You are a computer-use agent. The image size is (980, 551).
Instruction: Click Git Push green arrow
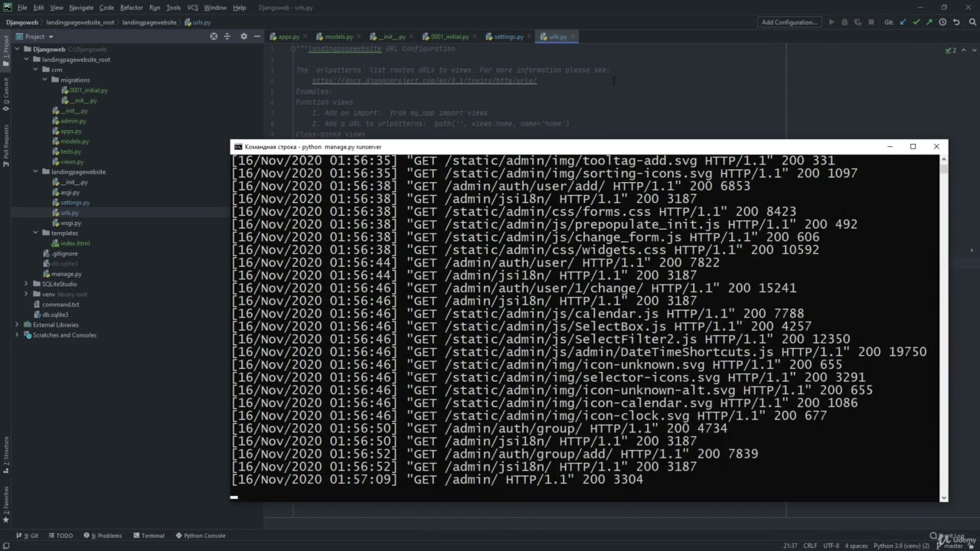pyautogui.click(x=929, y=22)
